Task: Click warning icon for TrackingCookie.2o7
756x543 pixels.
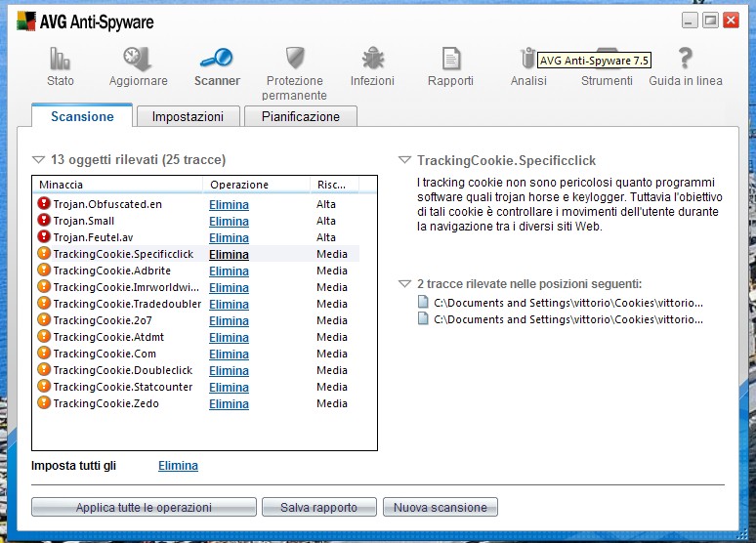Action: point(44,319)
